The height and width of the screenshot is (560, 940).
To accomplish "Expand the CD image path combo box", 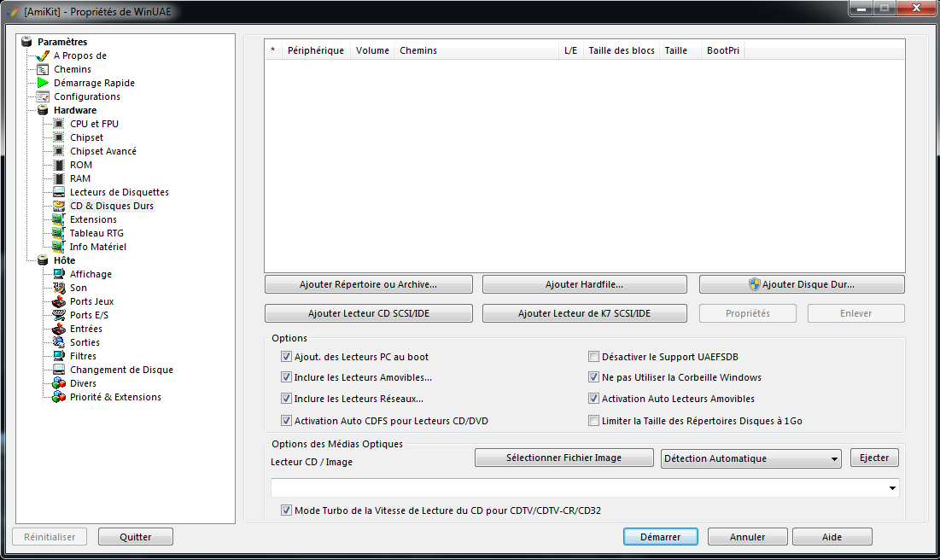I will click(x=892, y=488).
